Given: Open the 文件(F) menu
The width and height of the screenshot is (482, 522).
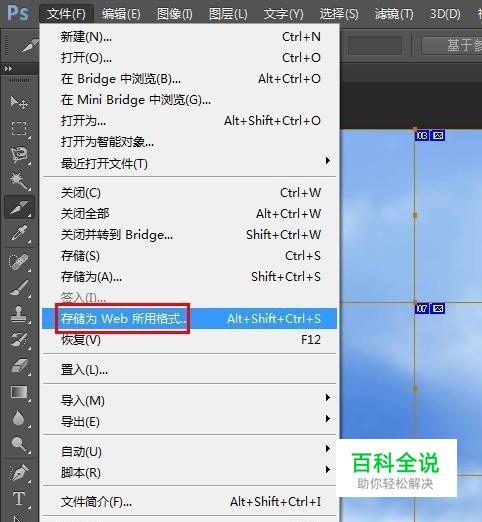Looking at the screenshot, I should 66,14.
